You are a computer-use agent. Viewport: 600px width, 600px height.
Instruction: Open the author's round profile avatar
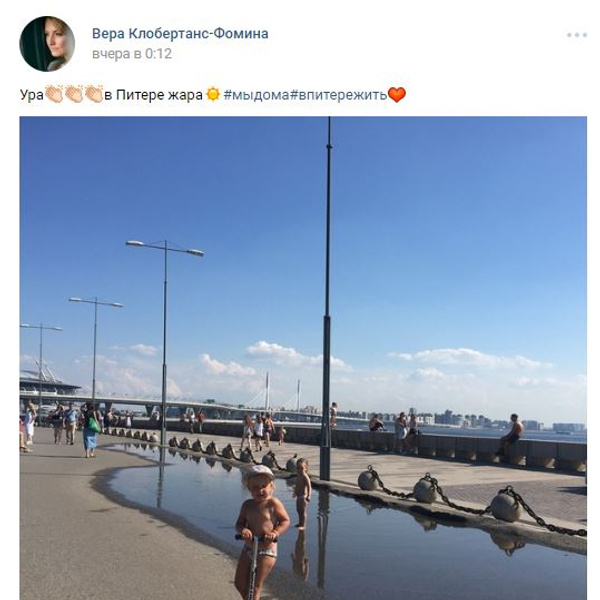tap(47, 44)
